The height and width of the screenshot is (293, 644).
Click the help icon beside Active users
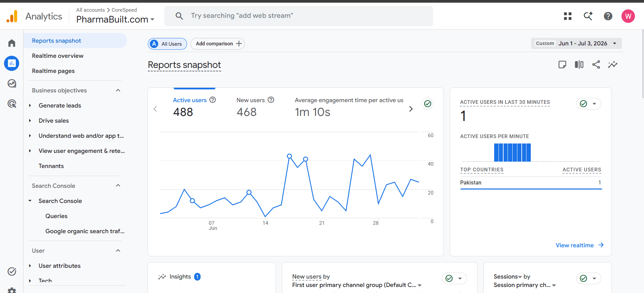213,100
